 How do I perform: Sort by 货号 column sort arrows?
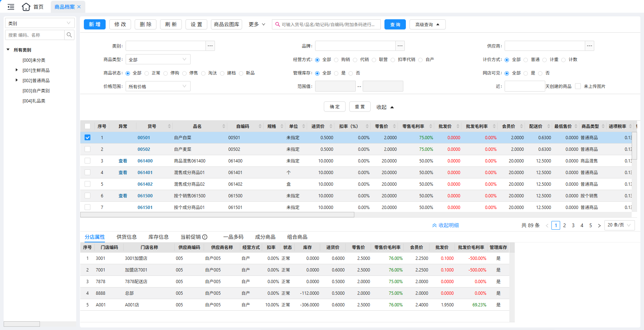[x=169, y=126]
